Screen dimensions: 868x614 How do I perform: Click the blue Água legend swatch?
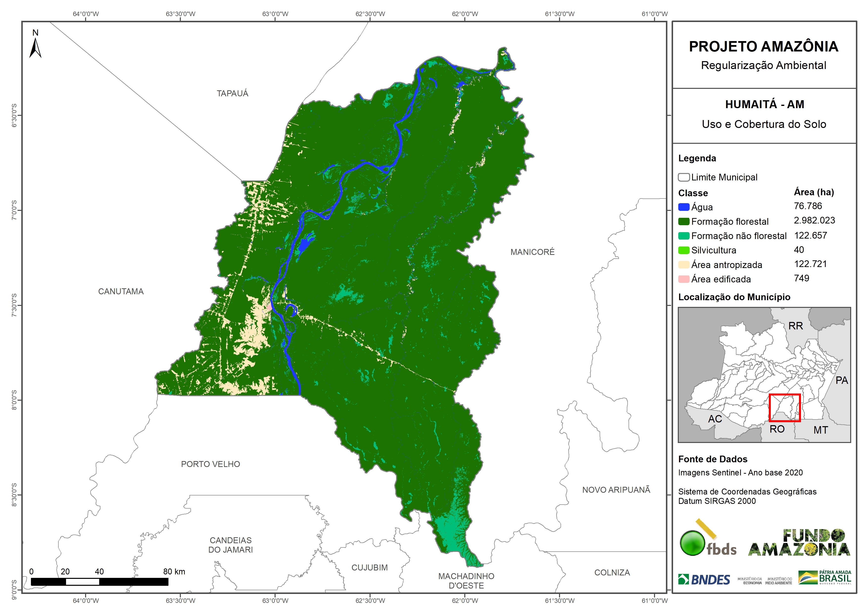(683, 207)
